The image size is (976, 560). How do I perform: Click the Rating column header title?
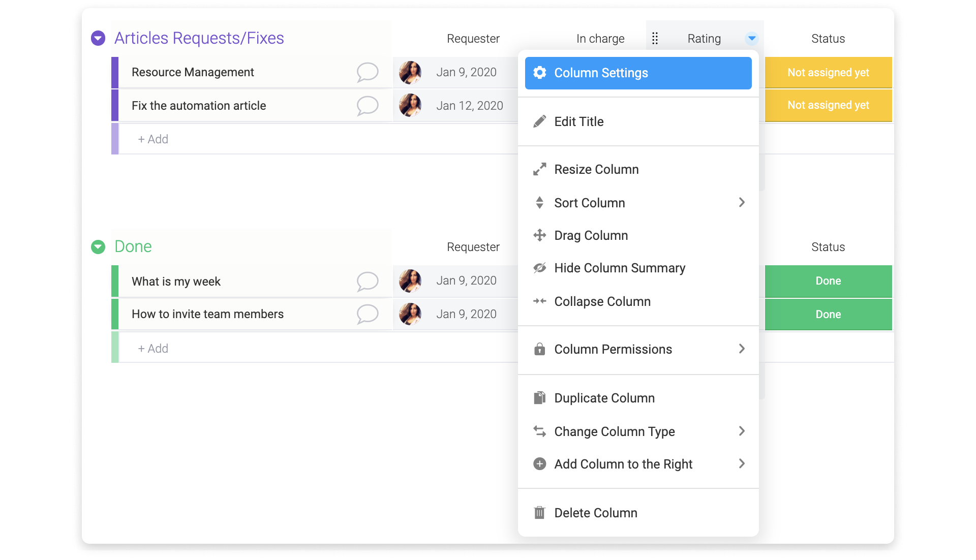704,39
